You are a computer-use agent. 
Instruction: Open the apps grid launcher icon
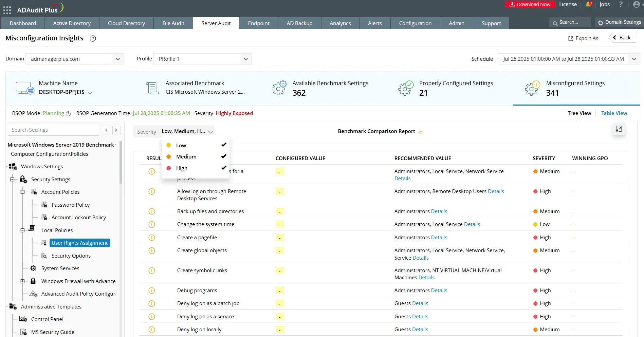7,10
